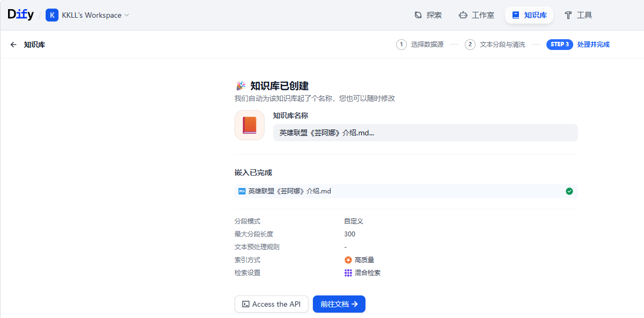This screenshot has width=644, height=318.
Task: Click the 混合检索 text value
Action: 368,273
